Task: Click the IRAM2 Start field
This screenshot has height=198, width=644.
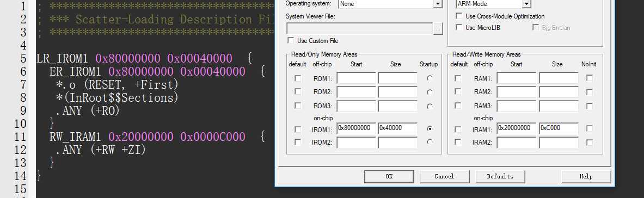Action: (x=517, y=143)
